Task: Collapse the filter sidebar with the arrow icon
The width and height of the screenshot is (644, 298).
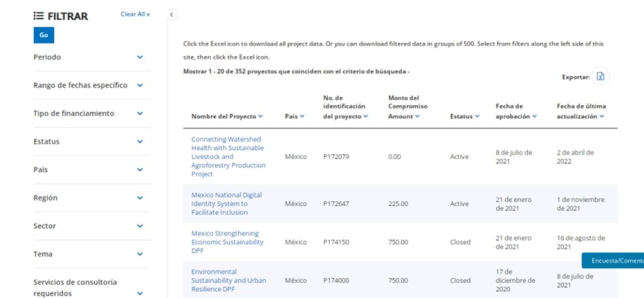Action: 172,14
